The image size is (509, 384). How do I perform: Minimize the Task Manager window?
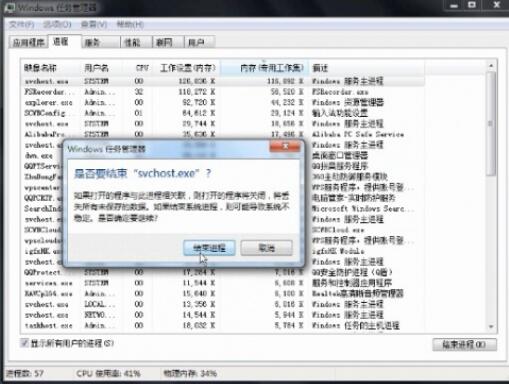coord(453,5)
